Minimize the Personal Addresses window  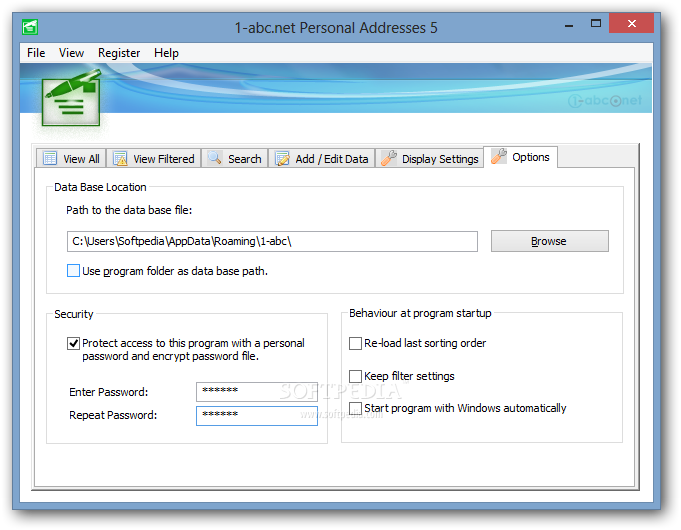[569, 25]
